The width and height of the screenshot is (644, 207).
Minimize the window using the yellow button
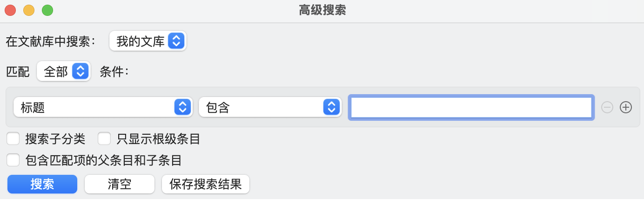click(29, 10)
